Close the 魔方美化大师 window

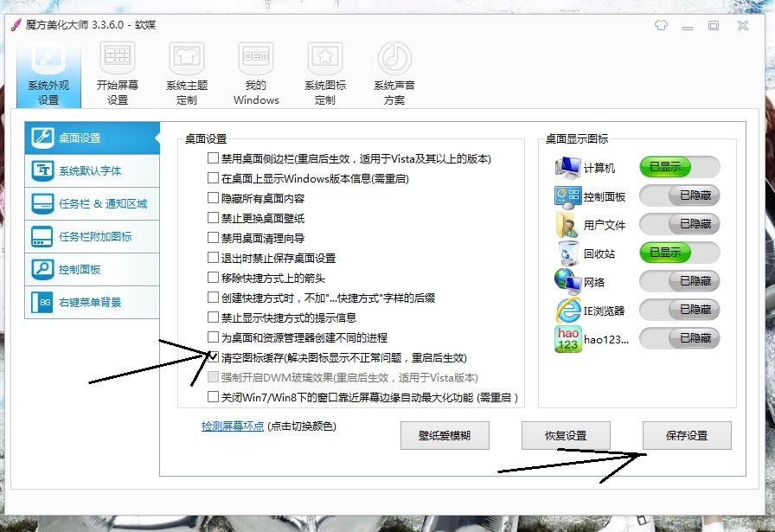point(743,25)
